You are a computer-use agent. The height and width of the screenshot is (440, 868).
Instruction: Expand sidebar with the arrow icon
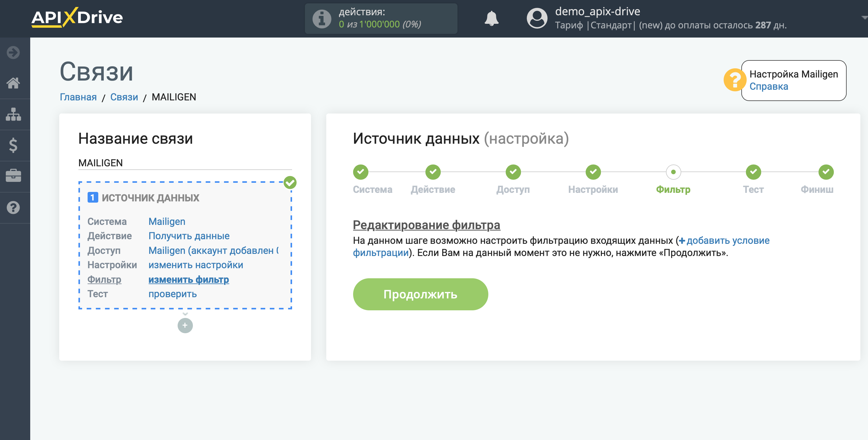click(x=13, y=52)
